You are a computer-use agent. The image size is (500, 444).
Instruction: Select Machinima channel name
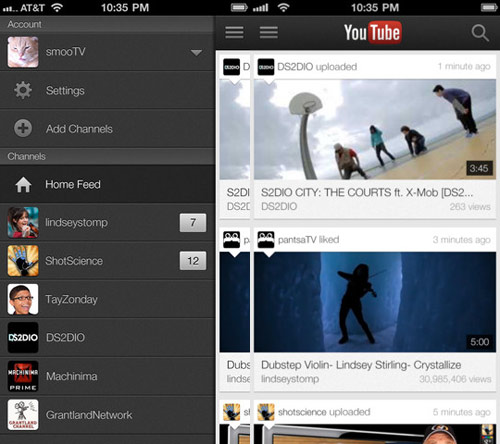[72, 376]
